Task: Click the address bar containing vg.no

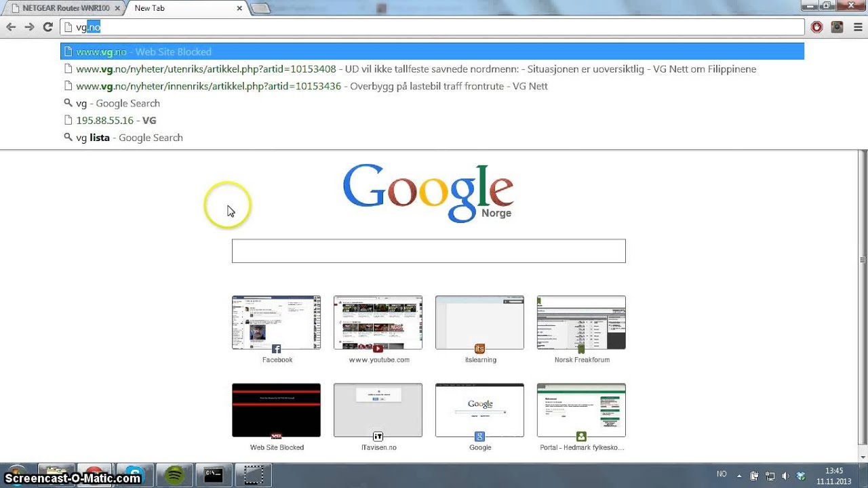Action: [x=432, y=27]
